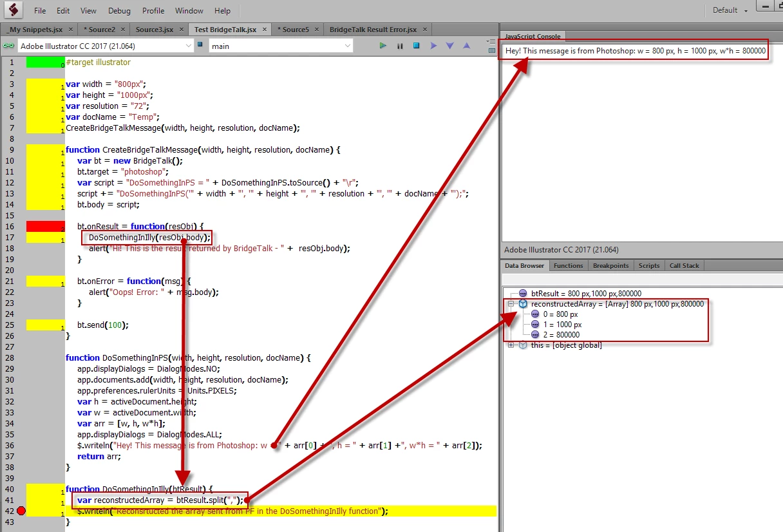Switch to the Call Stack tab
The image size is (783, 532).
[684, 265]
